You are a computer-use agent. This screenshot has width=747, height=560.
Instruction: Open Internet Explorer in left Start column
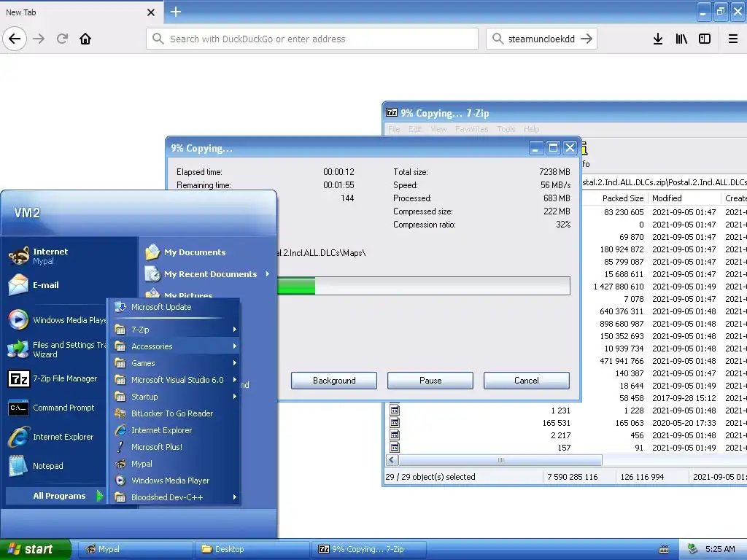[x=57, y=437]
